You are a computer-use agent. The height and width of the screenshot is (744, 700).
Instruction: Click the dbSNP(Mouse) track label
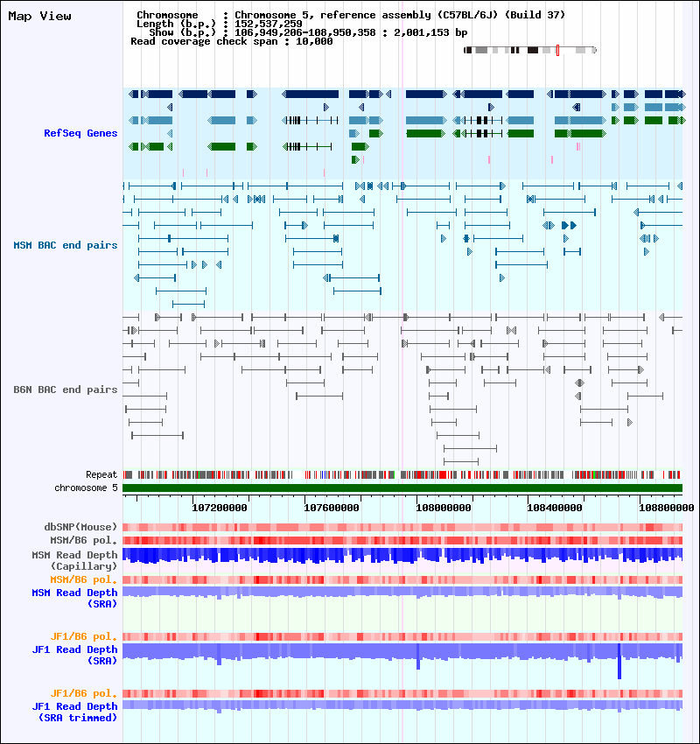(80, 527)
